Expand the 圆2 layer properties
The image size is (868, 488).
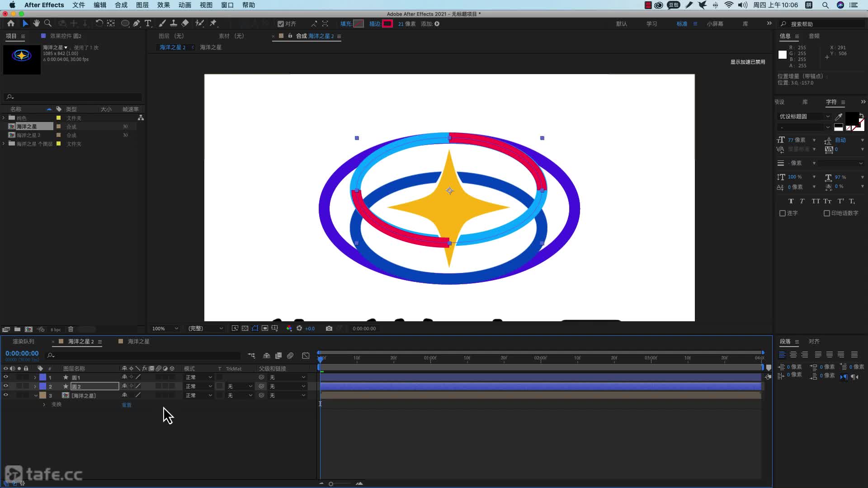click(x=35, y=386)
